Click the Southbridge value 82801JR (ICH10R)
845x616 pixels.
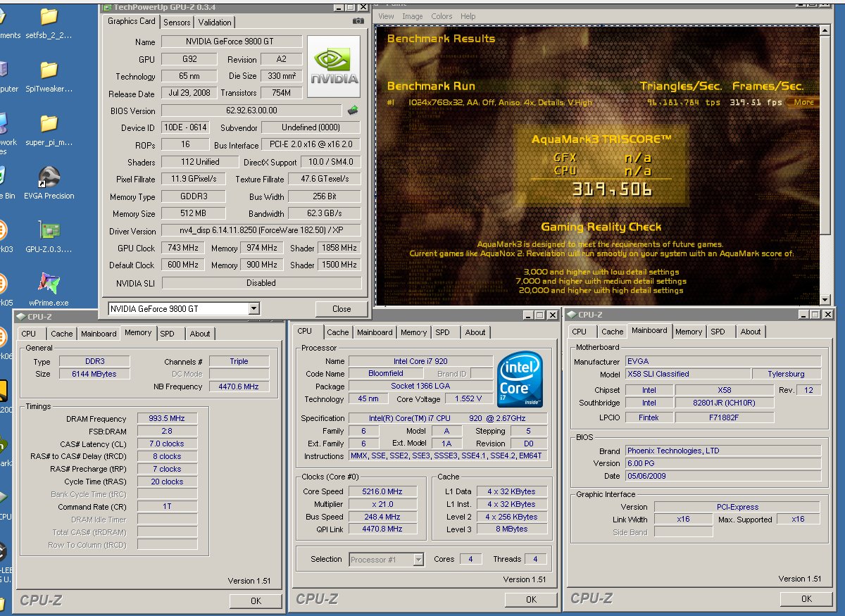[725, 403]
